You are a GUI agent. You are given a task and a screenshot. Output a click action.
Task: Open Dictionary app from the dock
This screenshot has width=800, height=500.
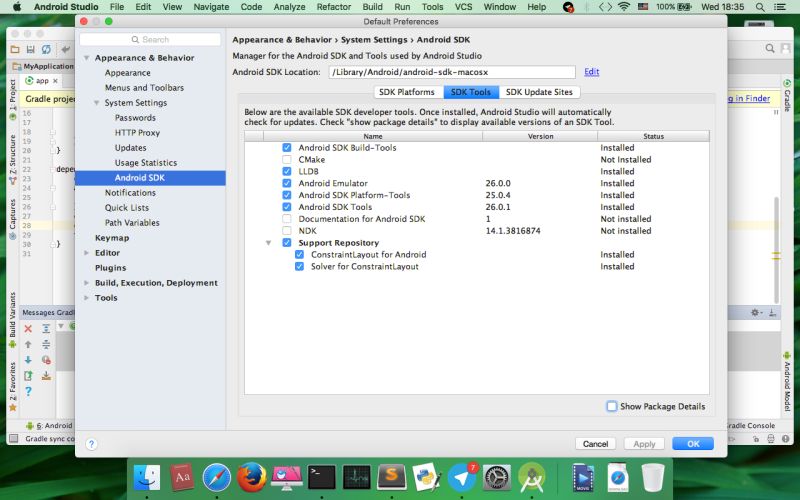point(182,478)
